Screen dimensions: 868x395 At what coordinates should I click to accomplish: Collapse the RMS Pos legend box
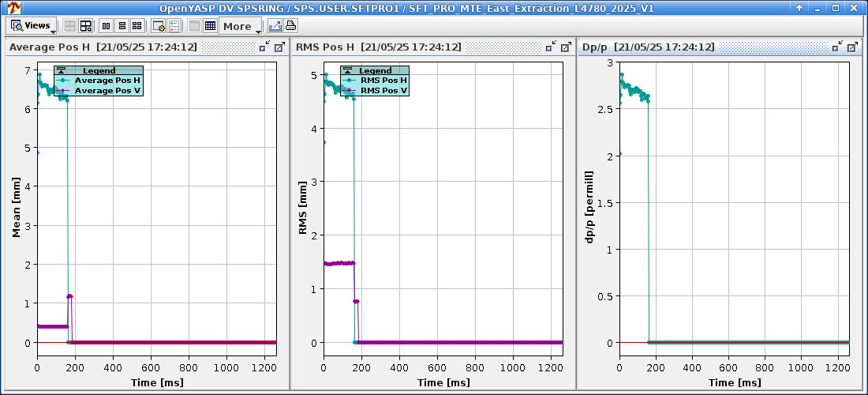coord(347,71)
